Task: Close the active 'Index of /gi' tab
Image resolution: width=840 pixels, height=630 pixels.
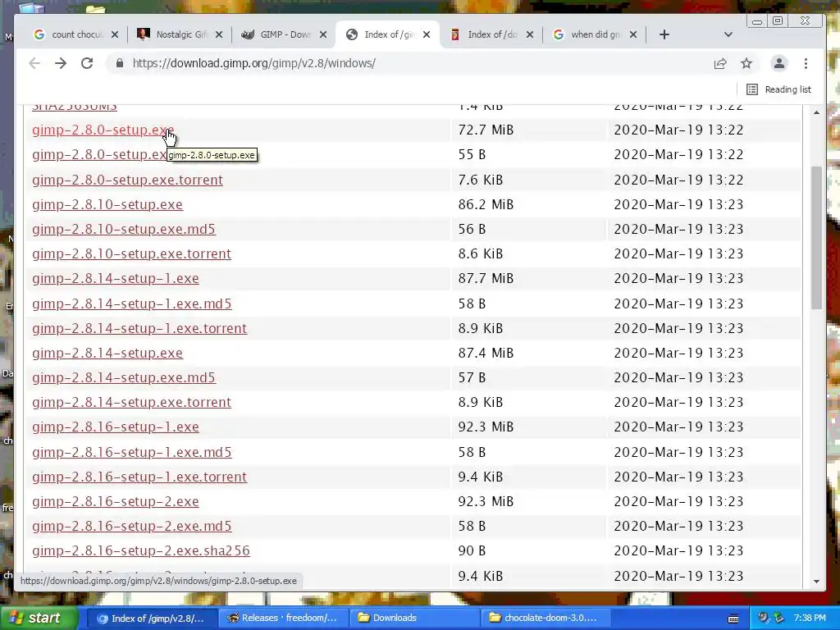Action: [427, 34]
